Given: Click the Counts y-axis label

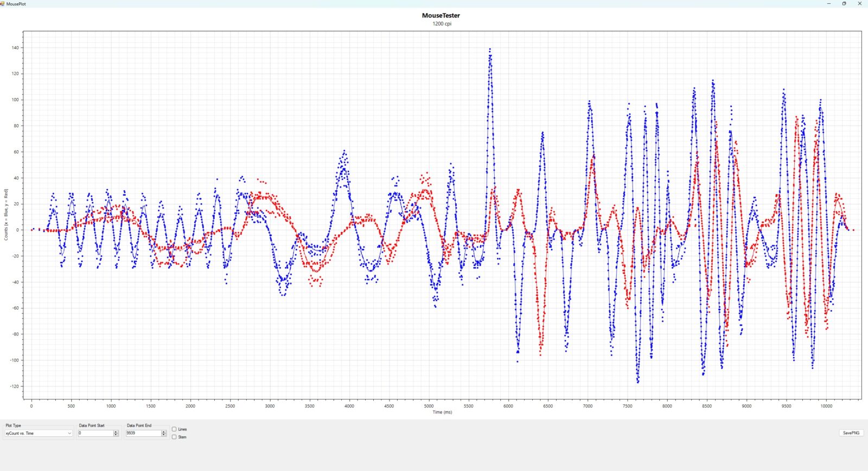Looking at the screenshot, I should coord(6,215).
